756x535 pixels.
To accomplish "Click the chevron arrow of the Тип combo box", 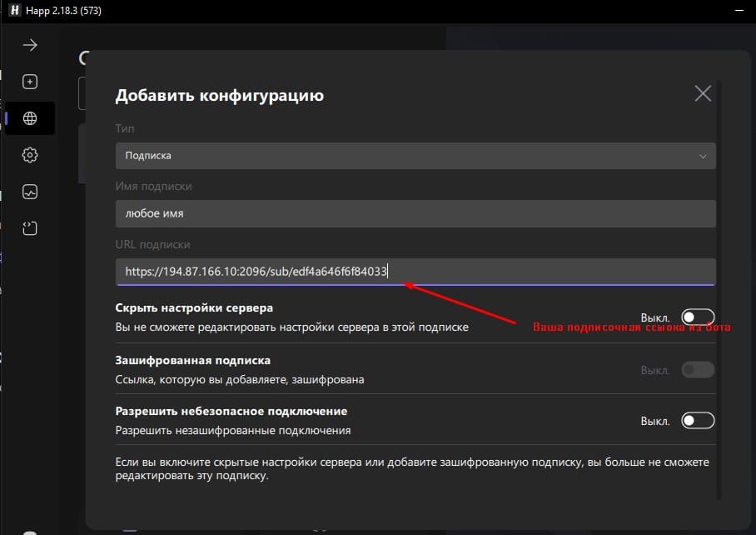I will 703,157.
